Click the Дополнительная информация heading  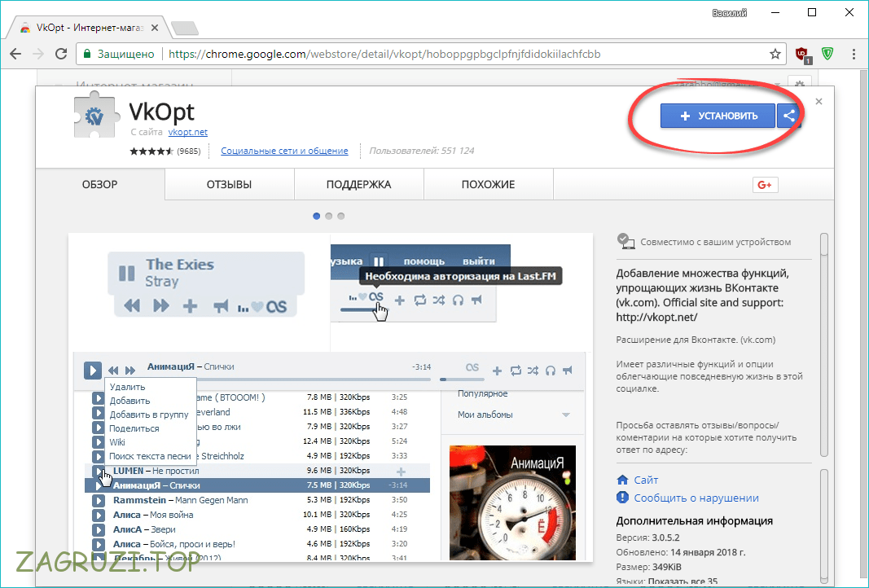coord(695,521)
